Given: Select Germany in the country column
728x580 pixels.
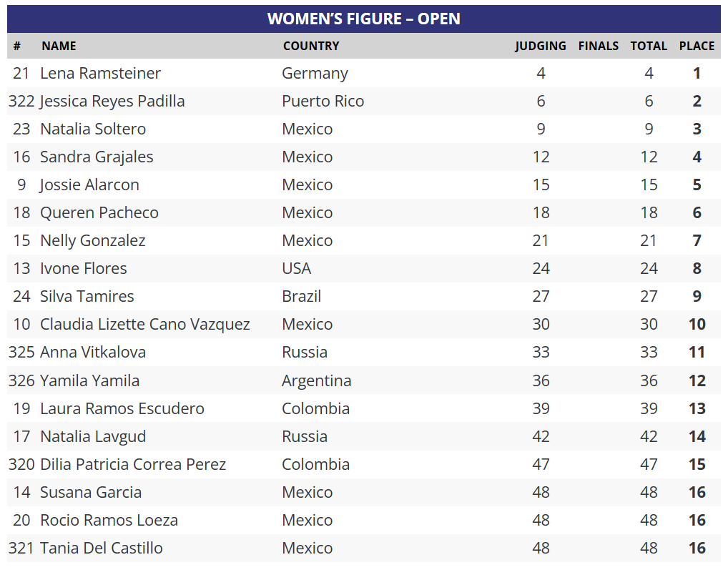Looking at the screenshot, I should [x=315, y=73].
